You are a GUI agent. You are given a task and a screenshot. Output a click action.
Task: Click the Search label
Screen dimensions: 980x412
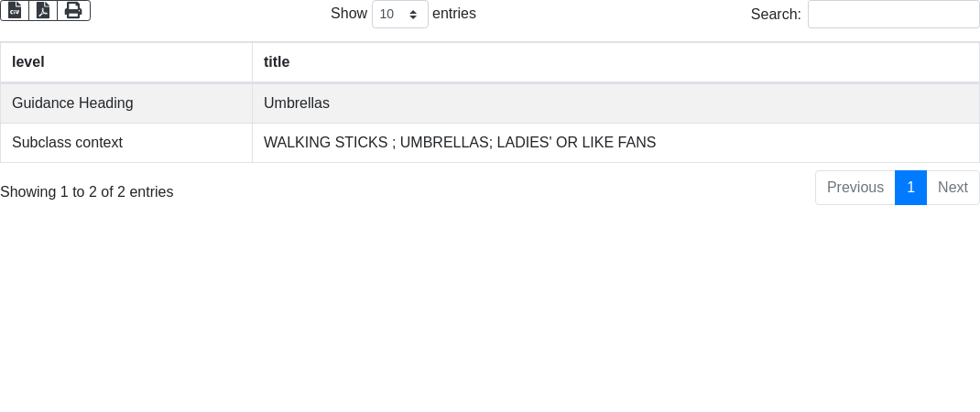click(x=775, y=15)
